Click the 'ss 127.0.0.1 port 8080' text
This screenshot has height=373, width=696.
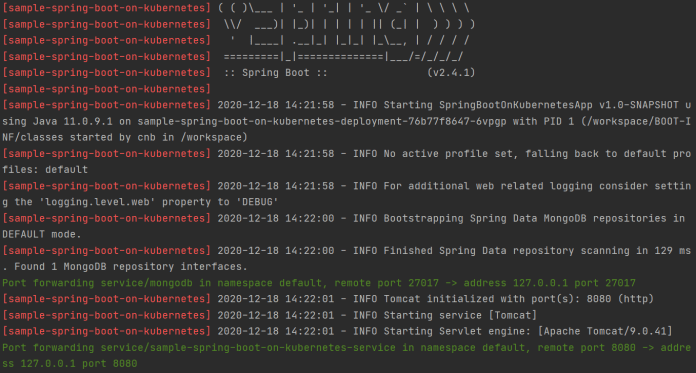click(x=70, y=364)
